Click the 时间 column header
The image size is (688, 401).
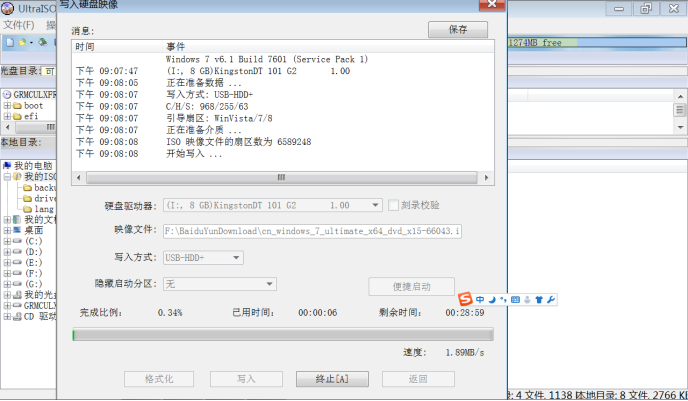[118, 47]
